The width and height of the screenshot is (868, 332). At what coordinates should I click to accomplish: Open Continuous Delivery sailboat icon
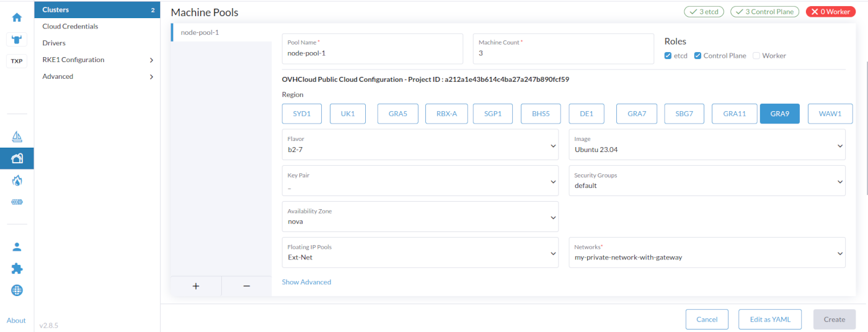(17, 137)
